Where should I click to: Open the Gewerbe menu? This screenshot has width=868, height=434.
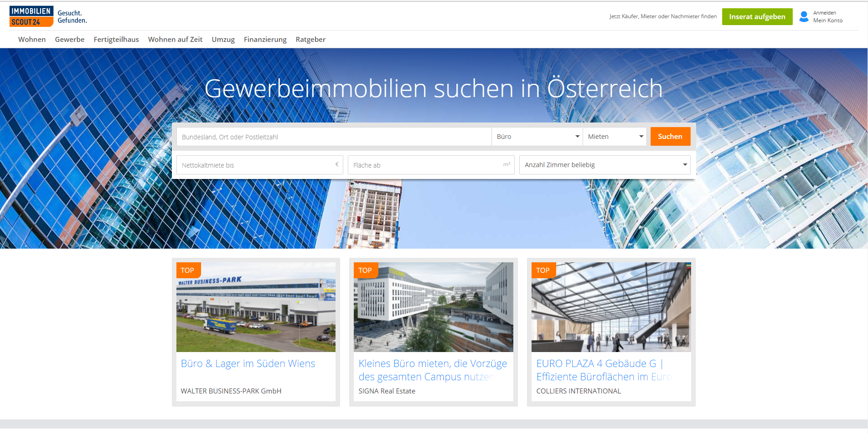(70, 40)
